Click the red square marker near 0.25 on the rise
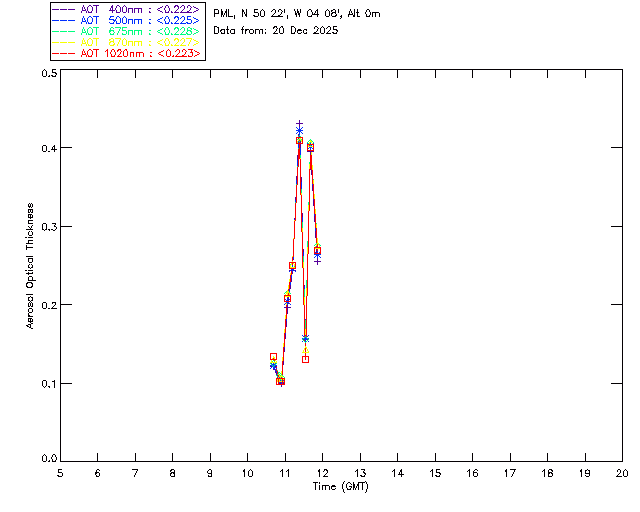Viewport: 640px width, 512px height. [292, 265]
